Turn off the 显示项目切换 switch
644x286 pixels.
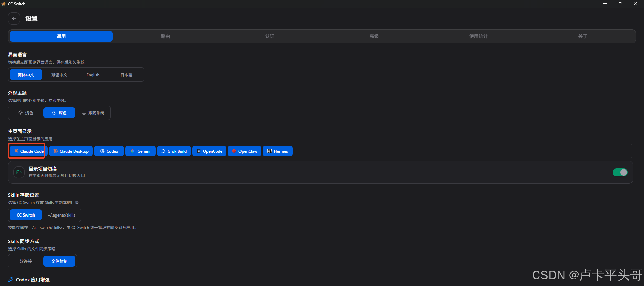point(620,172)
